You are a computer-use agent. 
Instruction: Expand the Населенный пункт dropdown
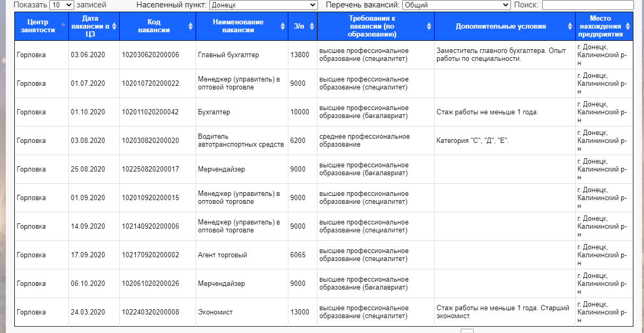point(263,5)
